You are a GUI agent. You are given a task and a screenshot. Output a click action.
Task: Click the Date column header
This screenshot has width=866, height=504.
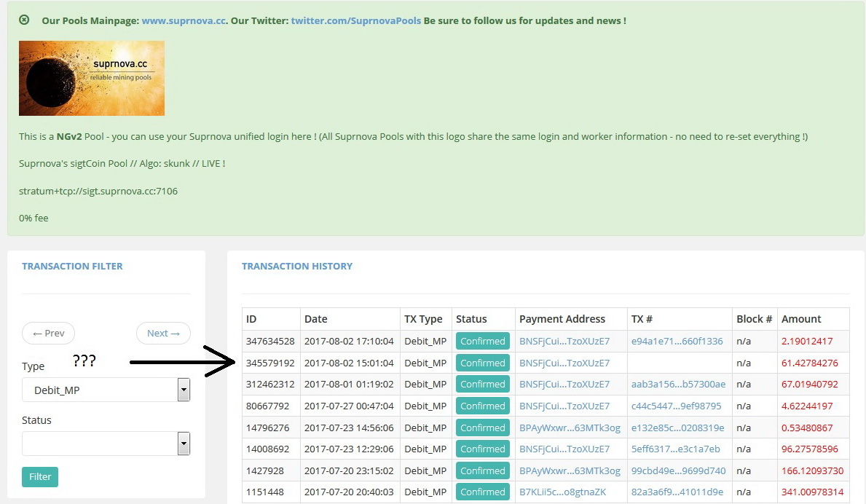(x=316, y=319)
